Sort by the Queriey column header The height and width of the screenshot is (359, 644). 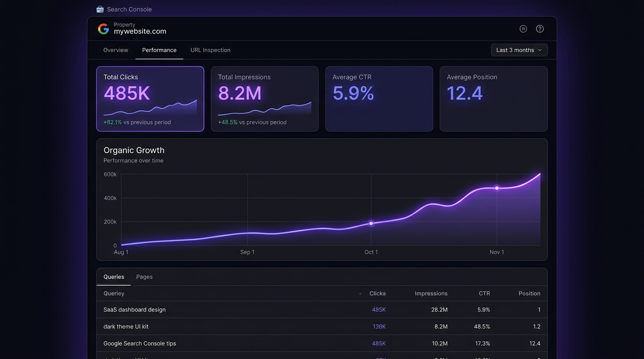[x=114, y=294]
